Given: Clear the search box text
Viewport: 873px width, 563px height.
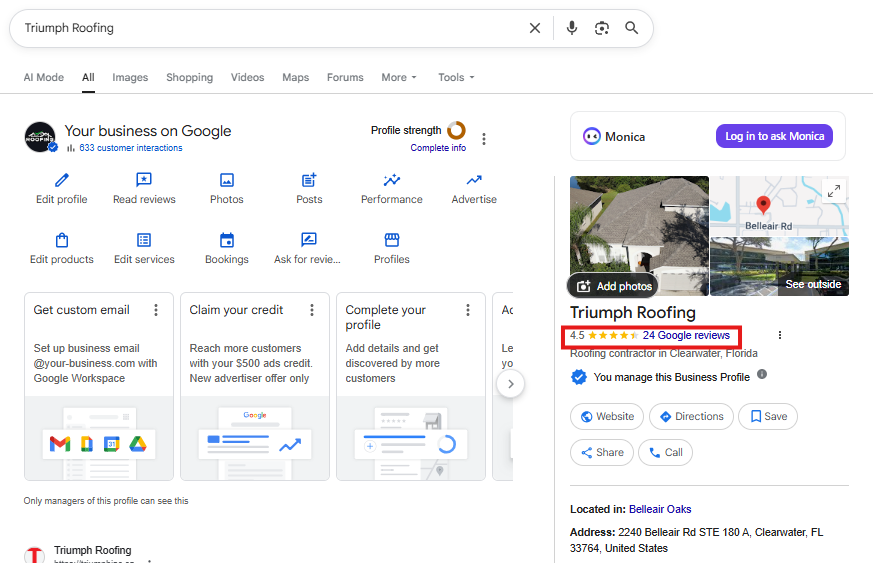Looking at the screenshot, I should click(x=535, y=28).
